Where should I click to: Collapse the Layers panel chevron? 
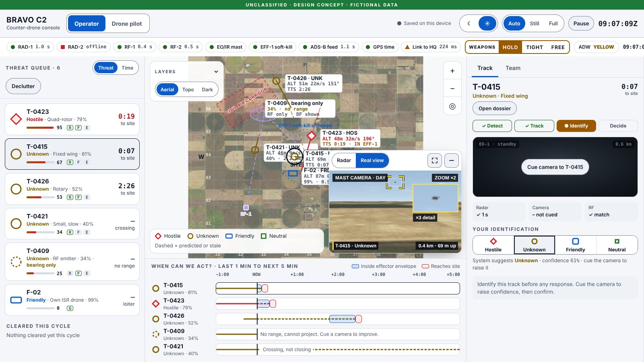click(216, 72)
